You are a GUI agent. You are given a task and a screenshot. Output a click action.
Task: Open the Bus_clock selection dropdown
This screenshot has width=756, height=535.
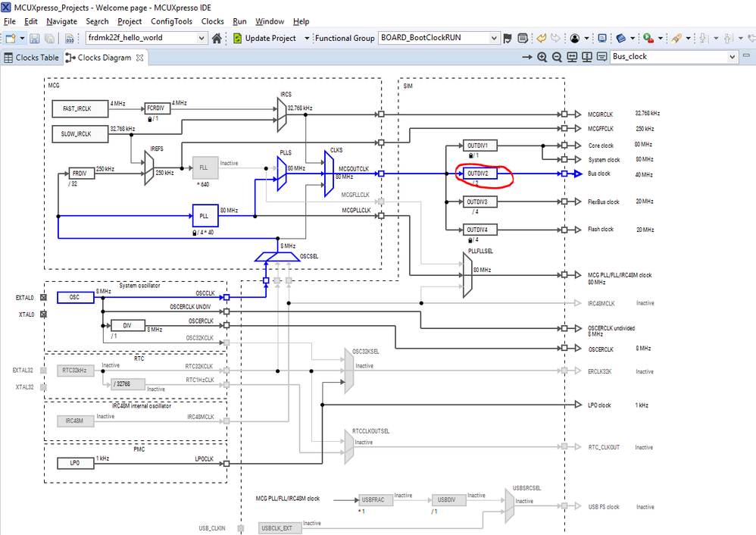click(733, 57)
